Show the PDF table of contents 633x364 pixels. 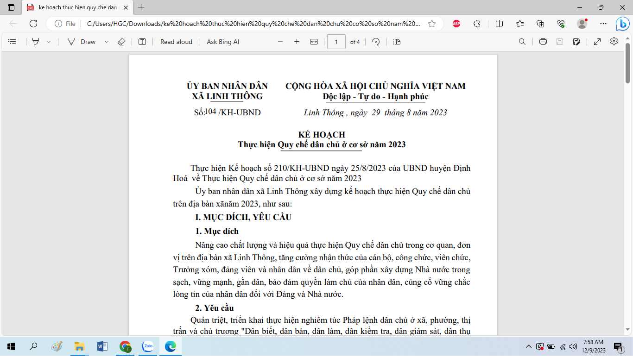pos(13,42)
